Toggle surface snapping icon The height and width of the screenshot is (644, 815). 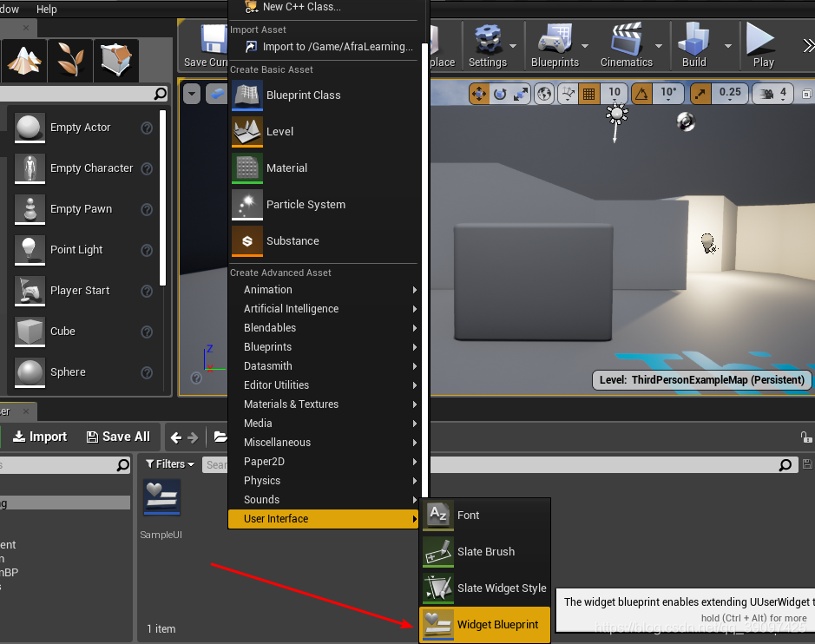569,94
